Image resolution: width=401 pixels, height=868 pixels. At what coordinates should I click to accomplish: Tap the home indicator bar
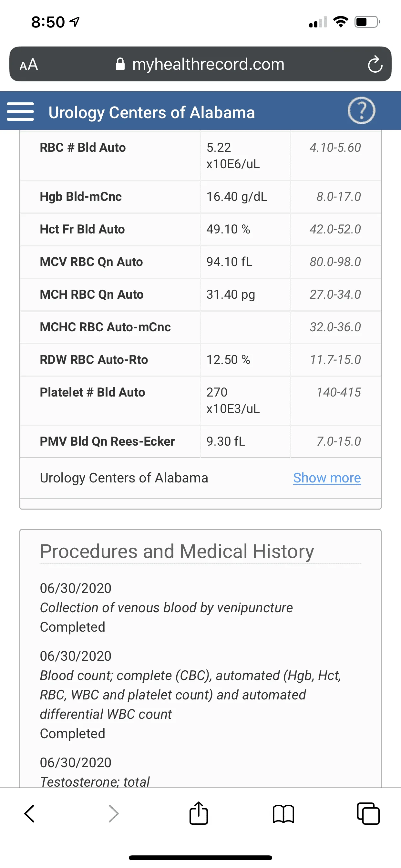point(200,858)
